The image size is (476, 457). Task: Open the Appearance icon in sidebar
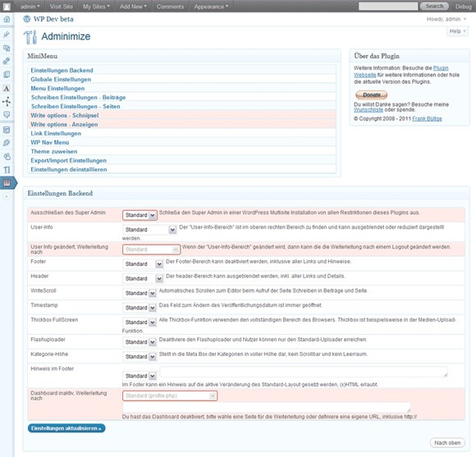[7, 130]
